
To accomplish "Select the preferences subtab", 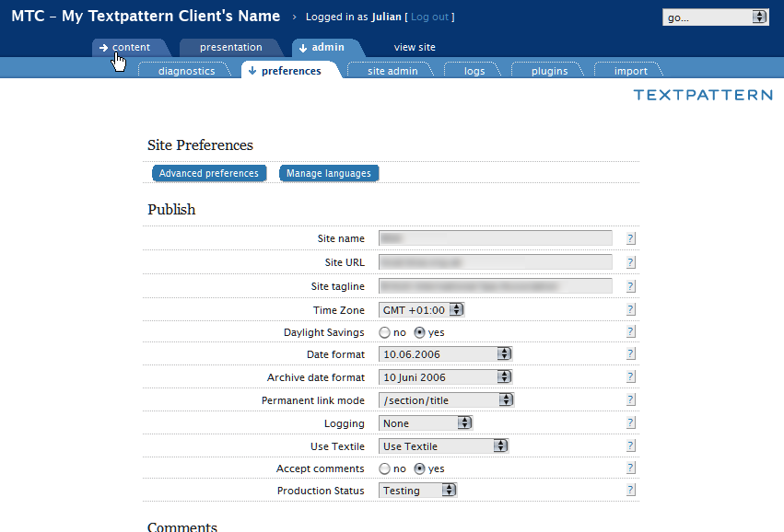I will click(291, 71).
